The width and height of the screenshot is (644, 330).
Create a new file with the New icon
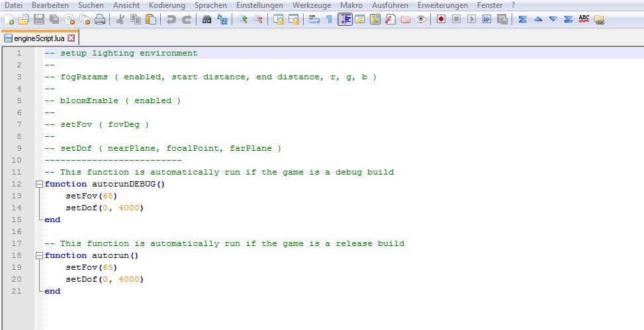click(x=9, y=19)
